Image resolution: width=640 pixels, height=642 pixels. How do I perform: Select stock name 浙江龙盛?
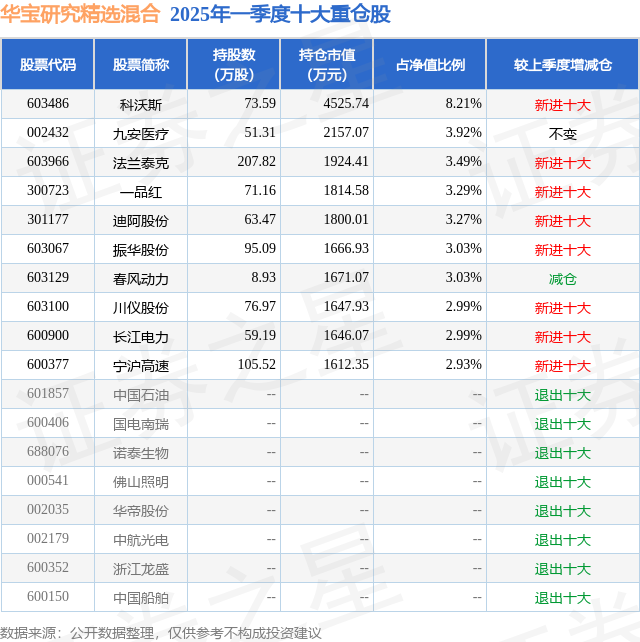point(141,570)
